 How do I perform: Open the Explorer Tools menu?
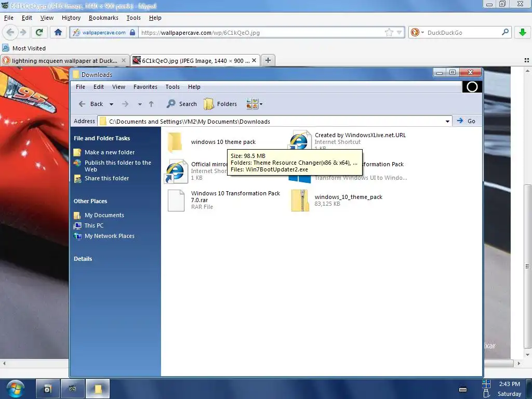coord(172,87)
